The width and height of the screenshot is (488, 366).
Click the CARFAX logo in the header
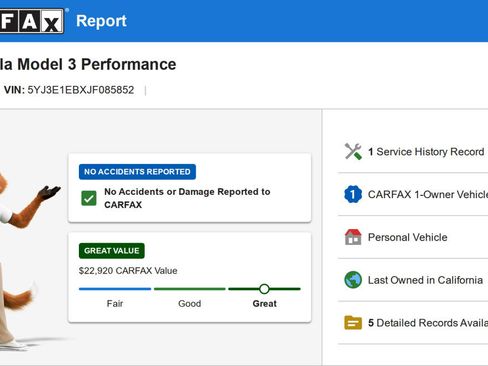[32, 21]
